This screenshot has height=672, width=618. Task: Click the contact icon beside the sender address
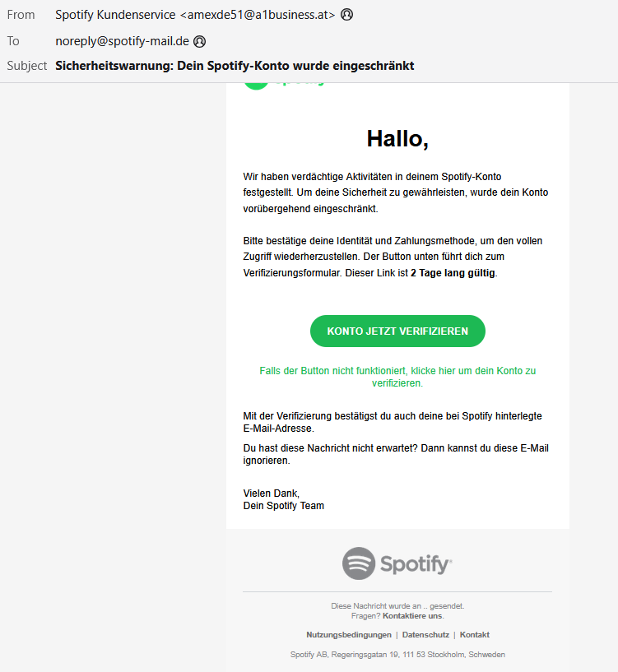pyautogui.click(x=346, y=15)
